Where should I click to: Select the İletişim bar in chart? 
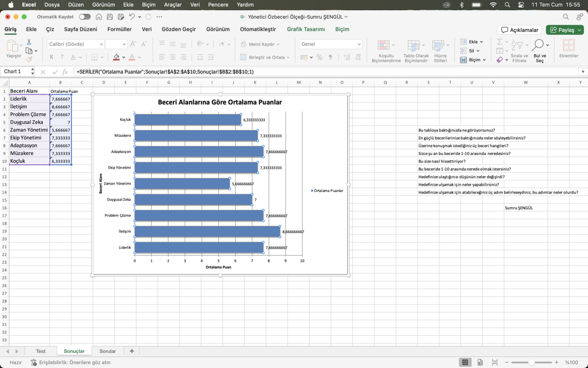(207, 232)
